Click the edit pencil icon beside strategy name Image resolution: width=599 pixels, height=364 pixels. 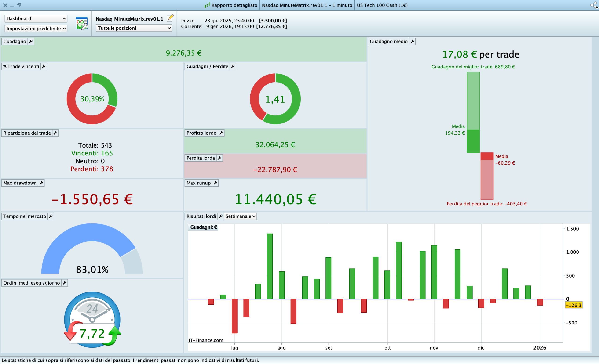pyautogui.click(x=170, y=18)
